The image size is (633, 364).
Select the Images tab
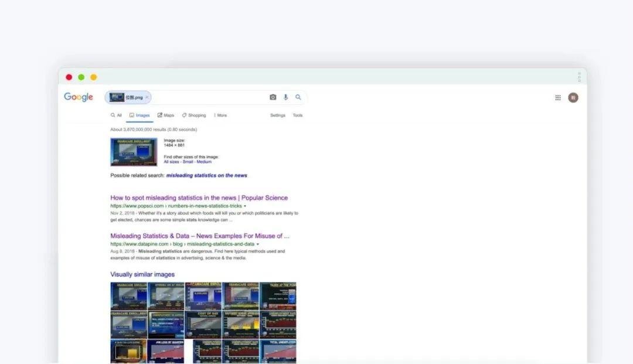pyautogui.click(x=139, y=115)
